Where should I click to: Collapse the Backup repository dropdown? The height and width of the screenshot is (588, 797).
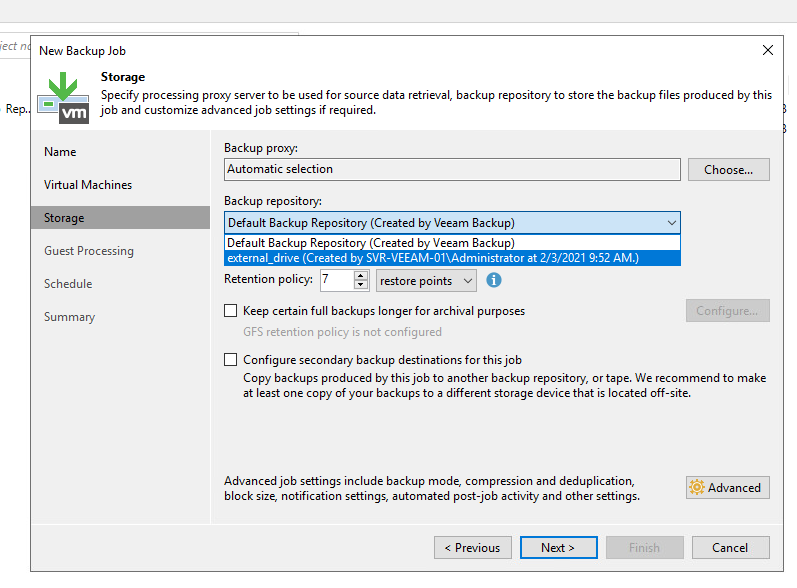pos(671,223)
